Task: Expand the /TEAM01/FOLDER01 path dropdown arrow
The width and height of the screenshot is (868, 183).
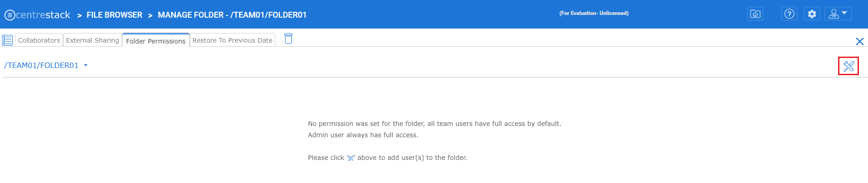Action: [86, 66]
